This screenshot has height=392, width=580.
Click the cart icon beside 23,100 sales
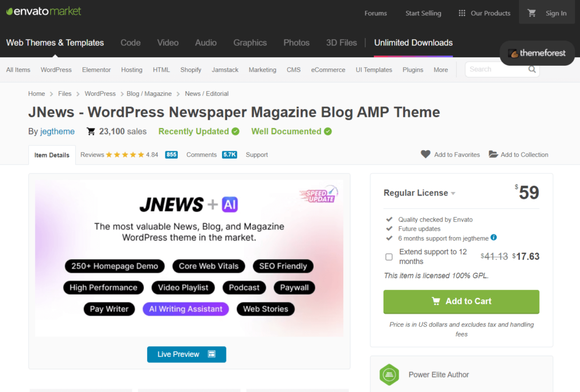[x=91, y=131]
